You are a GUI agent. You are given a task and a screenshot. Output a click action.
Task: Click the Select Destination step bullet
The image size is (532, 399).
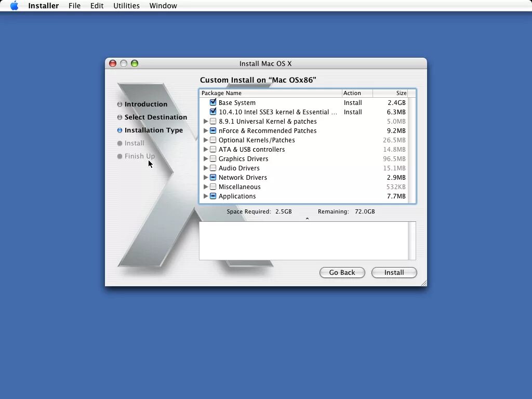[x=119, y=117]
